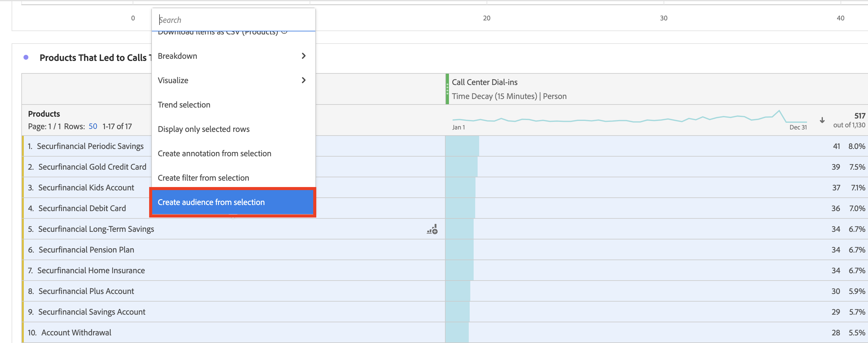Expand the Breakdown submenu chevron
The image size is (868, 343).
303,56
